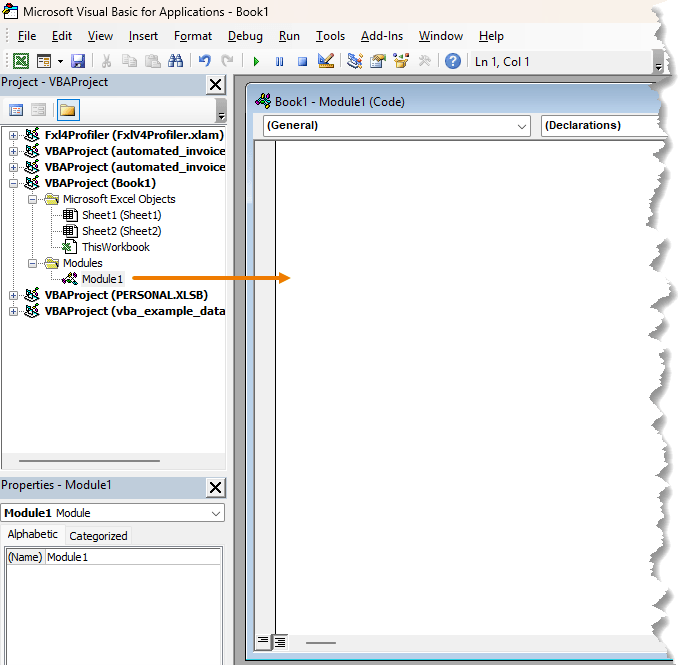Viewport: 678px width, 665px height.
Task: Click the Copy icon in toolbar
Action: pos(129,61)
